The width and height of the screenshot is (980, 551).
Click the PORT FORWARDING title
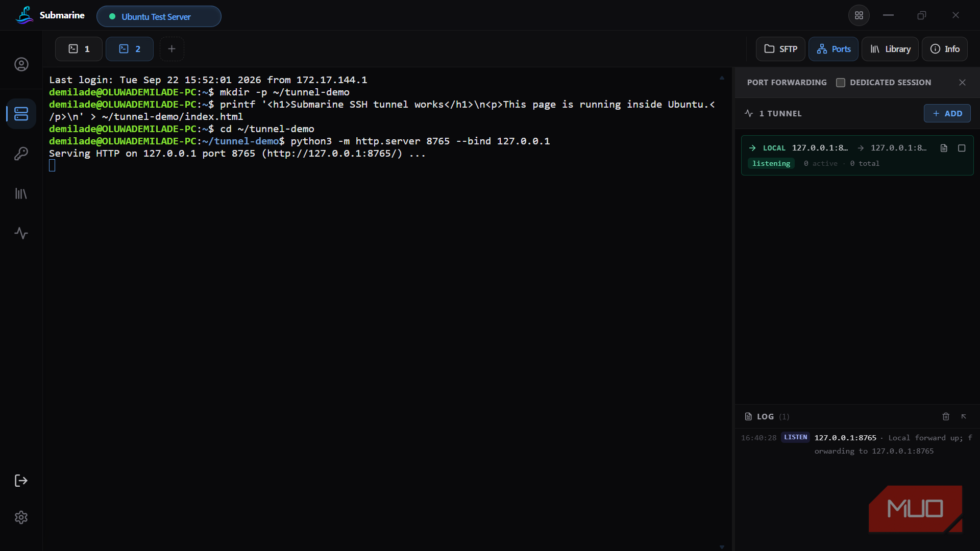coord(787,83)
